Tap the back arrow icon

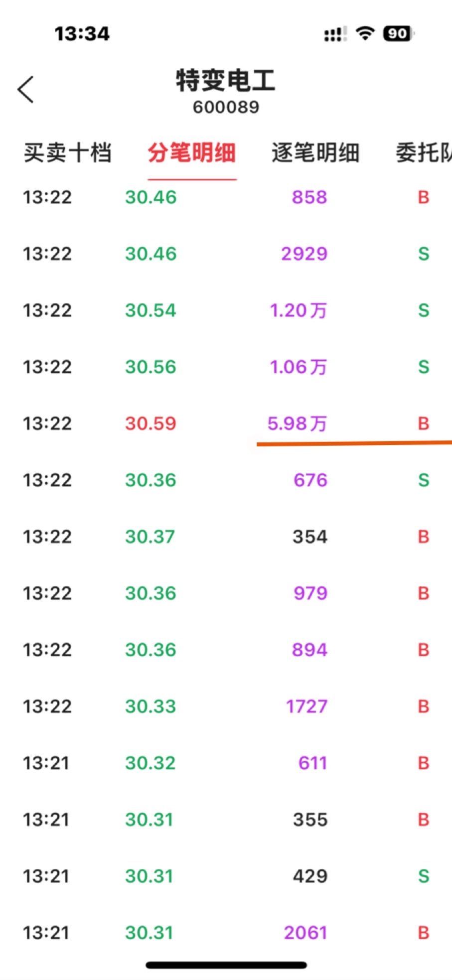pos(25,90)
